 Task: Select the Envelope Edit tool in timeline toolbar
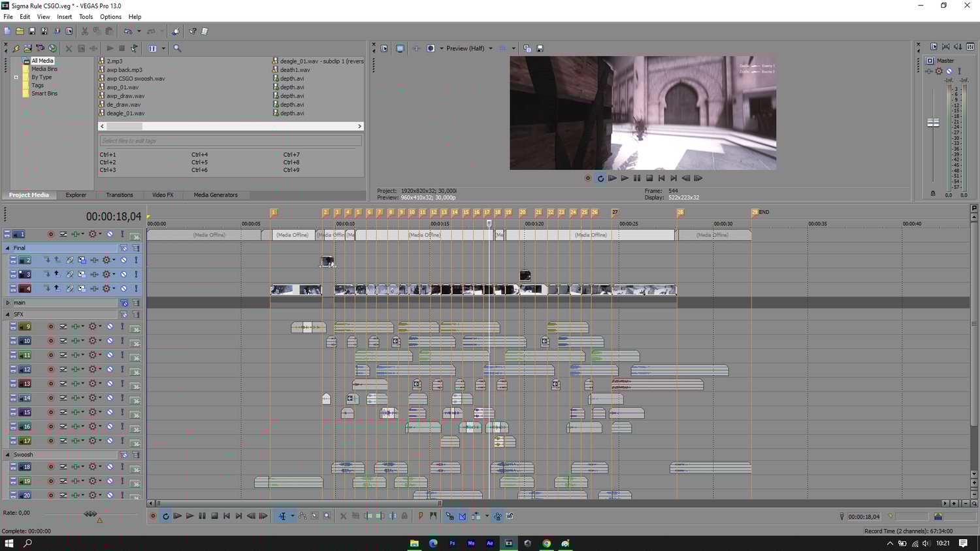coord(302,516)
